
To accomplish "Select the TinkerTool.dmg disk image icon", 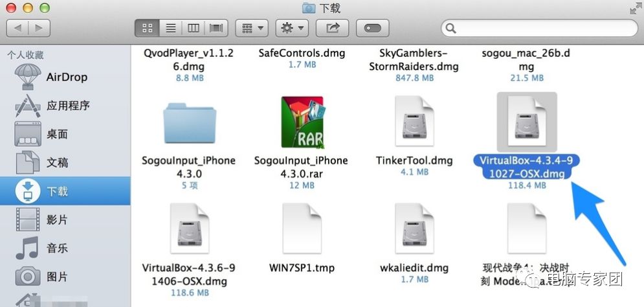I will pyautogui.click(x=414, y=121).
